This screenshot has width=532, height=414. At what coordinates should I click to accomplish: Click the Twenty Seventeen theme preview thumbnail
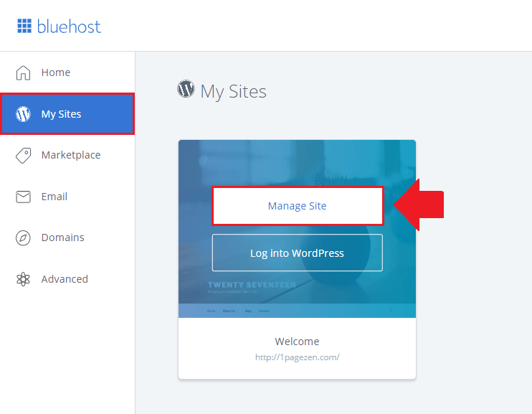pyautogui.click(x=297, y=229)
